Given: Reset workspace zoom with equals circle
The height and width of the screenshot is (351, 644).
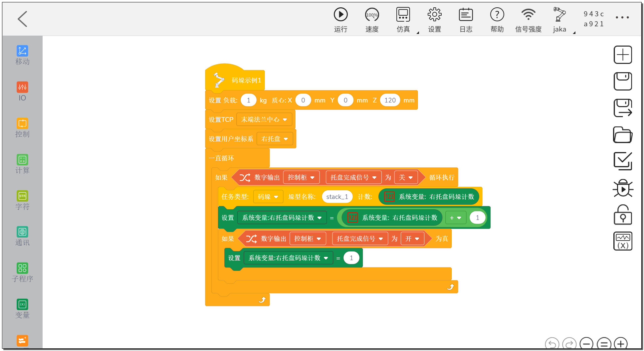Looking at the screenshot, I should [604, 343].
